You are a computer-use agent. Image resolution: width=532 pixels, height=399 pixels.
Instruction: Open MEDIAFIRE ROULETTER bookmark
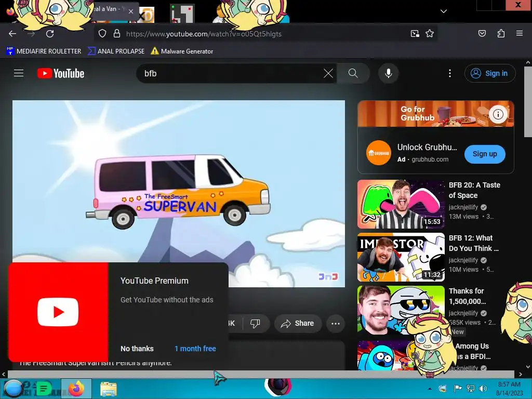click(x=44, y=51)
